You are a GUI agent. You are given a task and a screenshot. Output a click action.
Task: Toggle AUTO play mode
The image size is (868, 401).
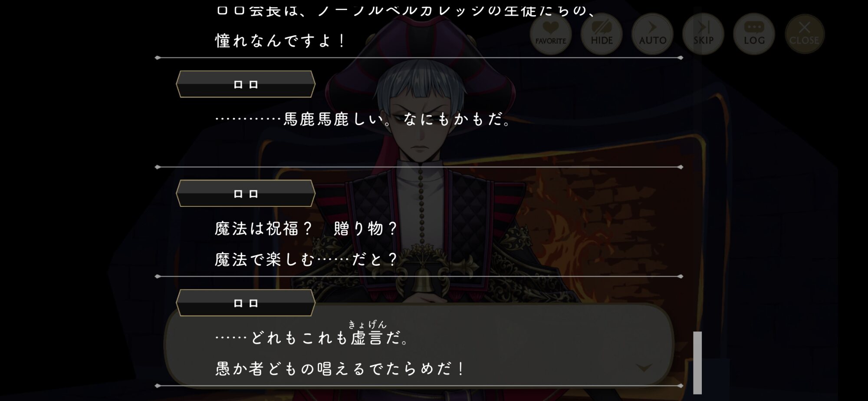coord(652,33)
